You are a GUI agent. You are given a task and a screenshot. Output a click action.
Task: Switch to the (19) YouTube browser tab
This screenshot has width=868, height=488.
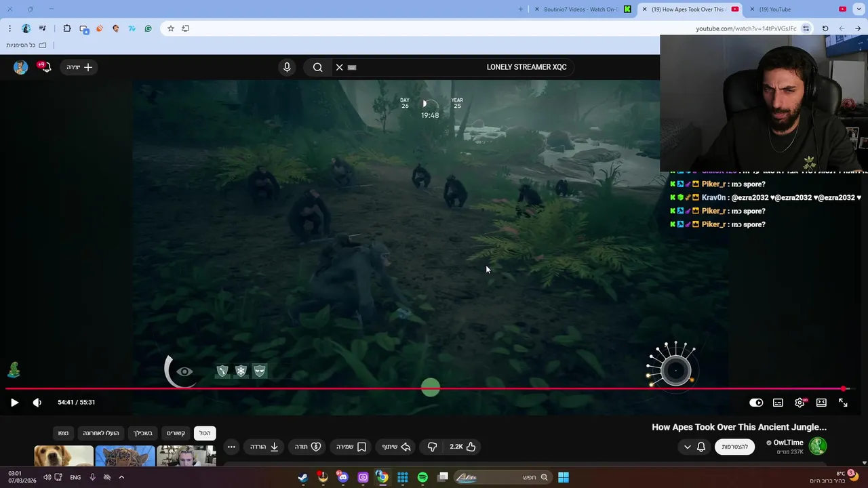click(797, 9)
